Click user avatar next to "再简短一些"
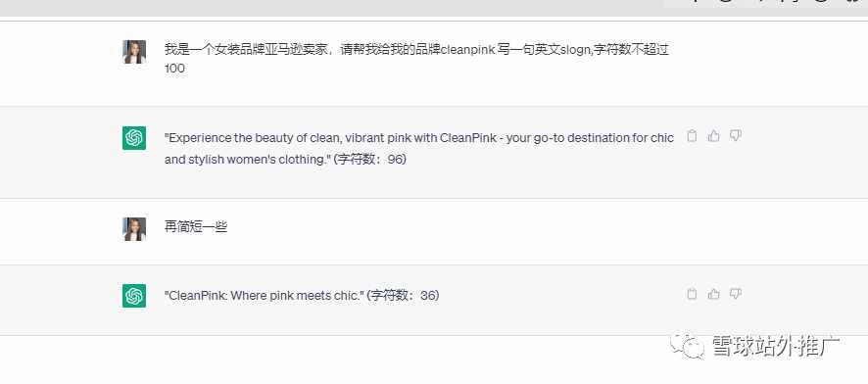Screen dimensions: 868x384 tap(134, 229)
